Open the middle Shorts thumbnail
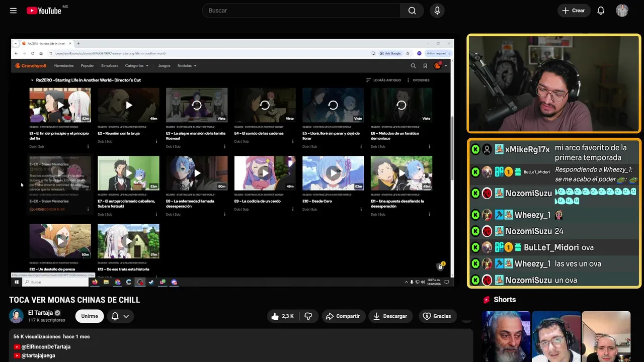The height and width of the screenshot is (362, 644). click(556, 336)
